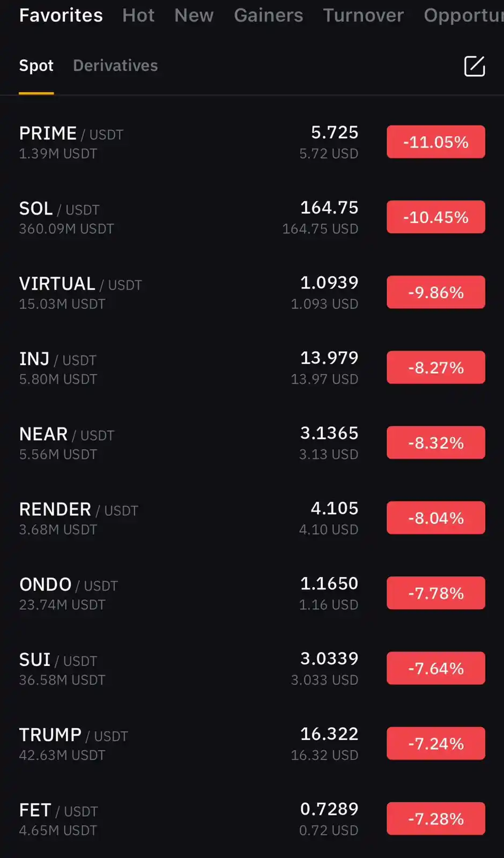Screen dimensions: 504x858
Task: Open the NEAR / USDT row
Action: (252, 442)
